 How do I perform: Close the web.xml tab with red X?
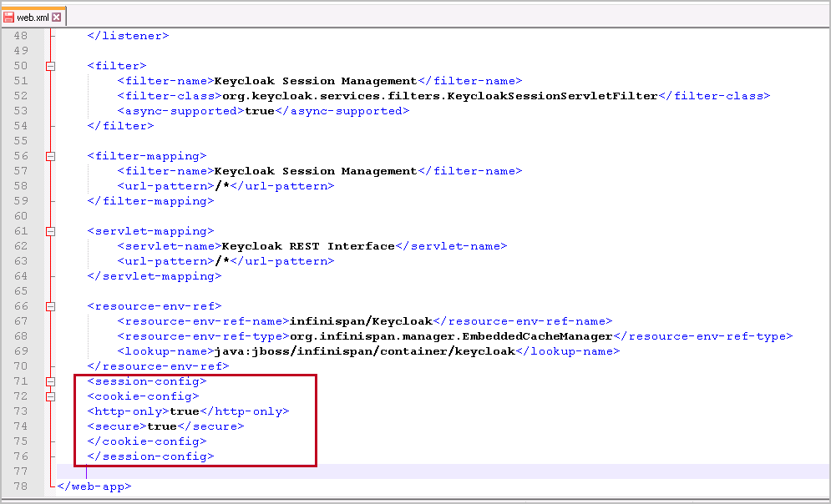[x=56, y=17]
